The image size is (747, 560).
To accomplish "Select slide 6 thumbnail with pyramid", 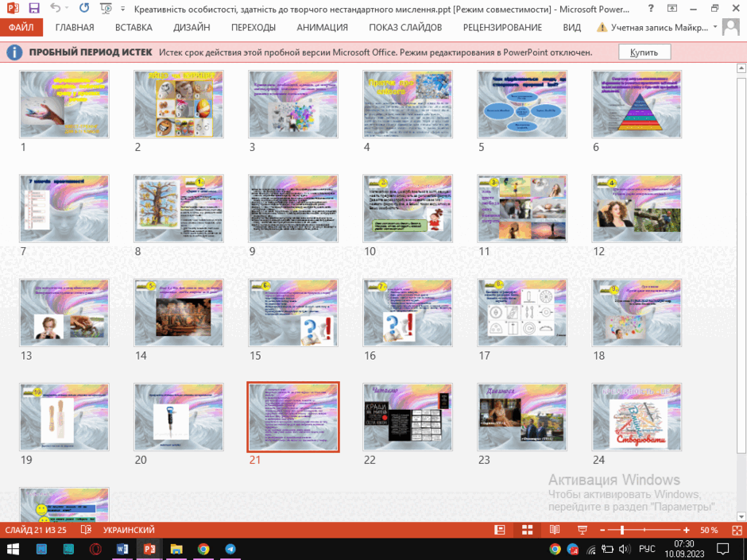I will pos(637,104).
